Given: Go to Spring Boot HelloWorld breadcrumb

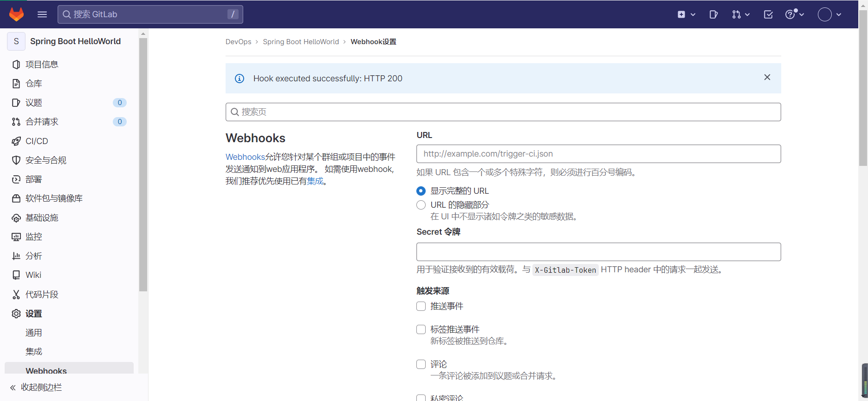Looking at the screenshot, I should click(x=301, y=42).
